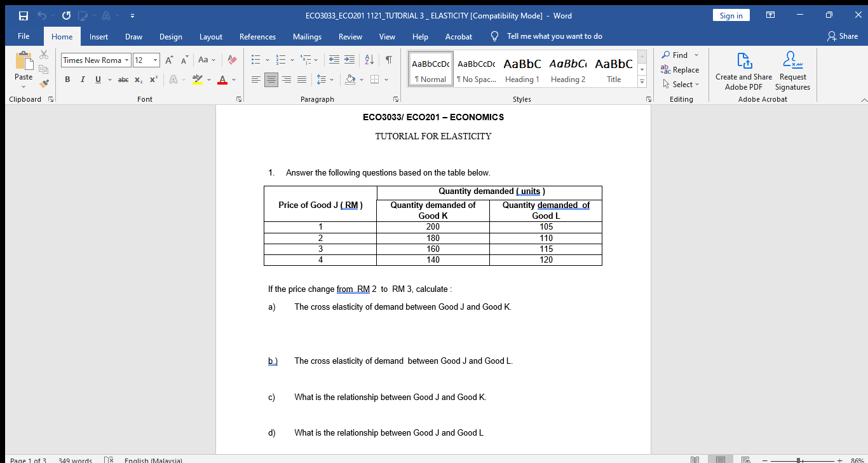Toggle bold formatting
868x463 pixels.
67,79
